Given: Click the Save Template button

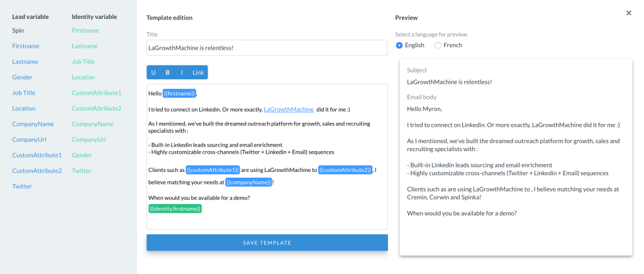Looking at the screenshot, I should pyautogui.click(x=267, y=243).
